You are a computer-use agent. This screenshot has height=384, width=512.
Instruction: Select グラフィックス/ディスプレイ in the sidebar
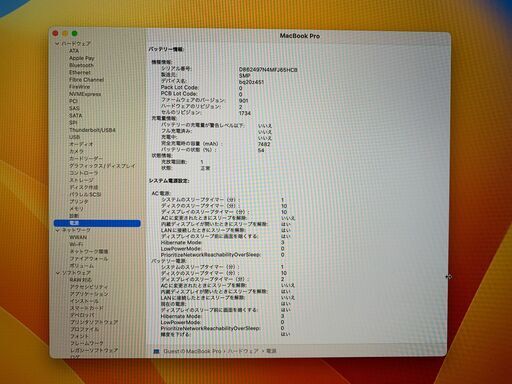coord(102,166)
